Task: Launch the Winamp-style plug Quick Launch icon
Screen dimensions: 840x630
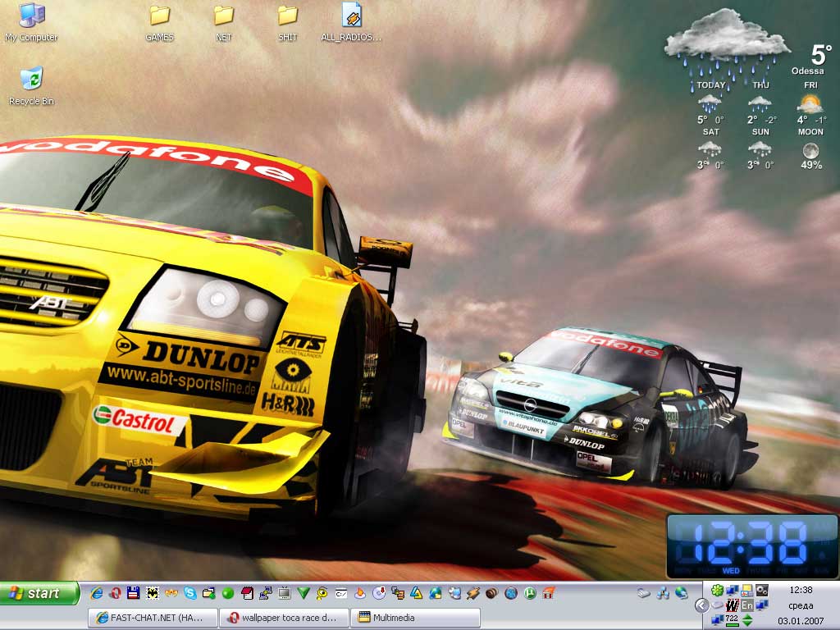Action: click(473, 593)
